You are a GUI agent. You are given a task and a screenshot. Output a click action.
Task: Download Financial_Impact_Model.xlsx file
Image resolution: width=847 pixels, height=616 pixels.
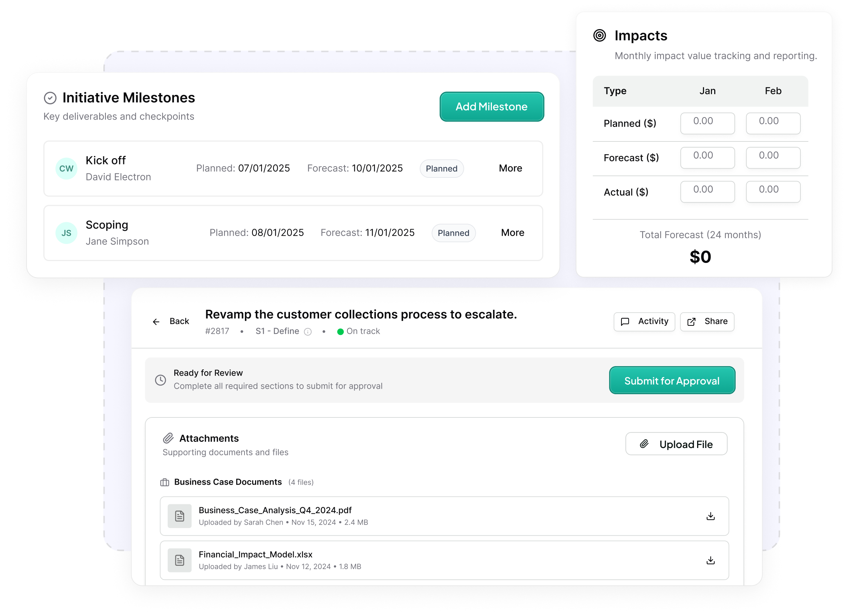pyautogui.click(x=710, y=560)
